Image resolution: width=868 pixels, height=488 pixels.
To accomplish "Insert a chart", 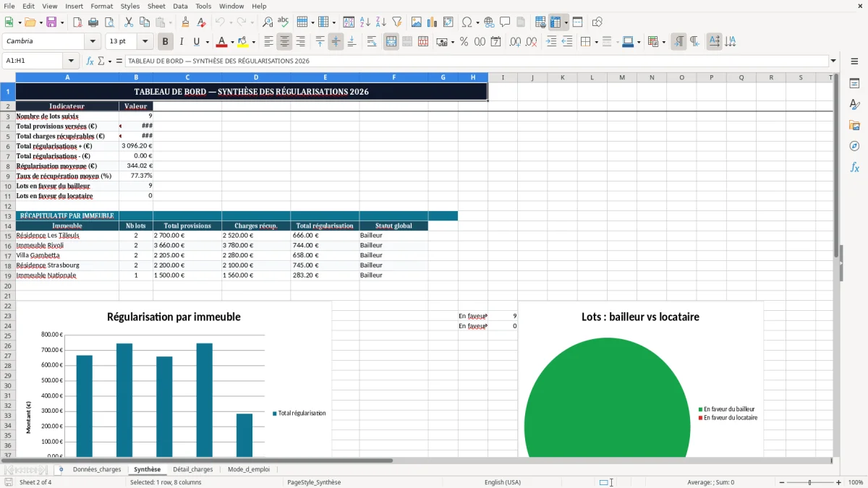I will coord(432,22).
